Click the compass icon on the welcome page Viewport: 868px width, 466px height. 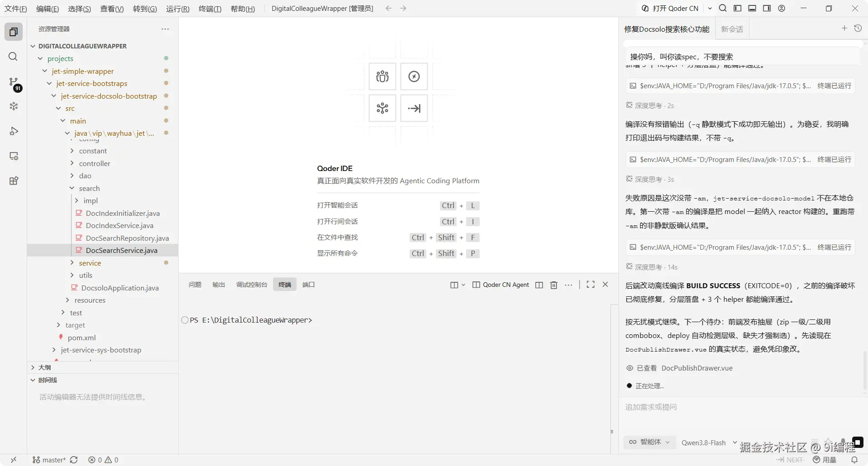(414, 76)
